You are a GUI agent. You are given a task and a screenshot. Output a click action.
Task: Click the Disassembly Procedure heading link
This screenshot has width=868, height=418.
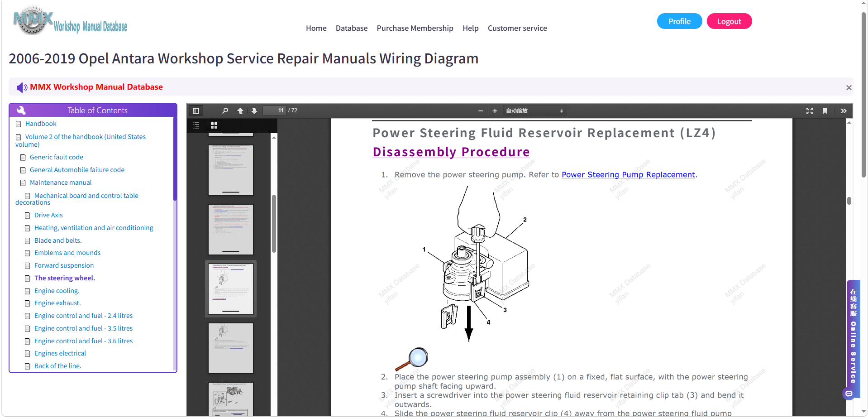tap(451, 152)
